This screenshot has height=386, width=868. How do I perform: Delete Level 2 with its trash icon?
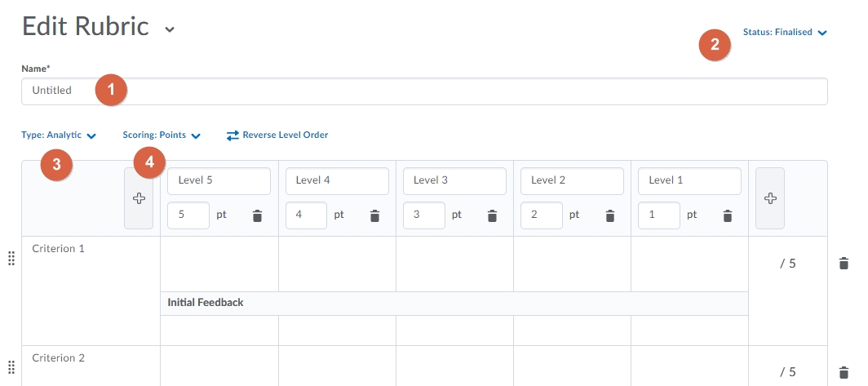[610, 216]
